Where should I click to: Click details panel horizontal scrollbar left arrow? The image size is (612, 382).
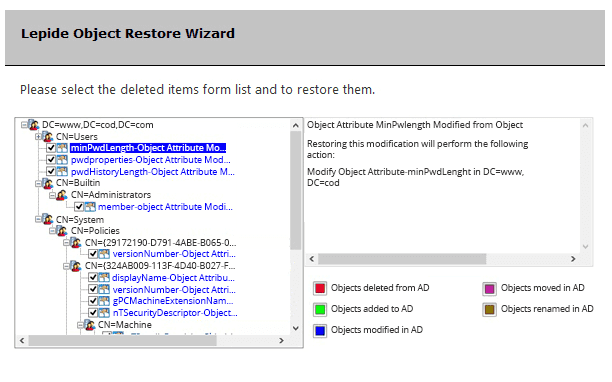312,259
